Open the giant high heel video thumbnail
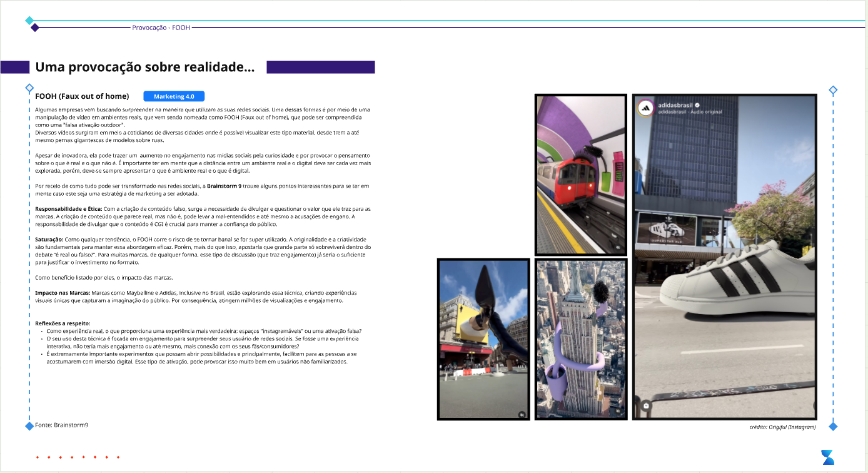This screenshot has width=868, height=473. [483, 339]
